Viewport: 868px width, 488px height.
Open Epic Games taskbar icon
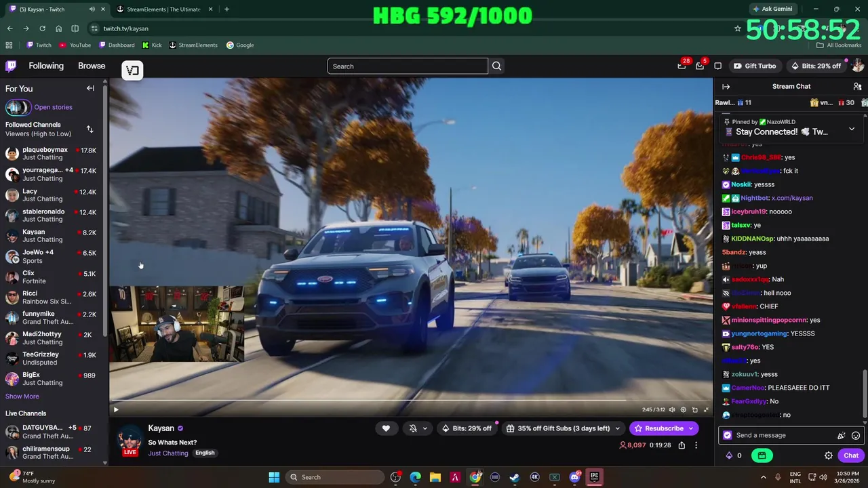[594, 477]
